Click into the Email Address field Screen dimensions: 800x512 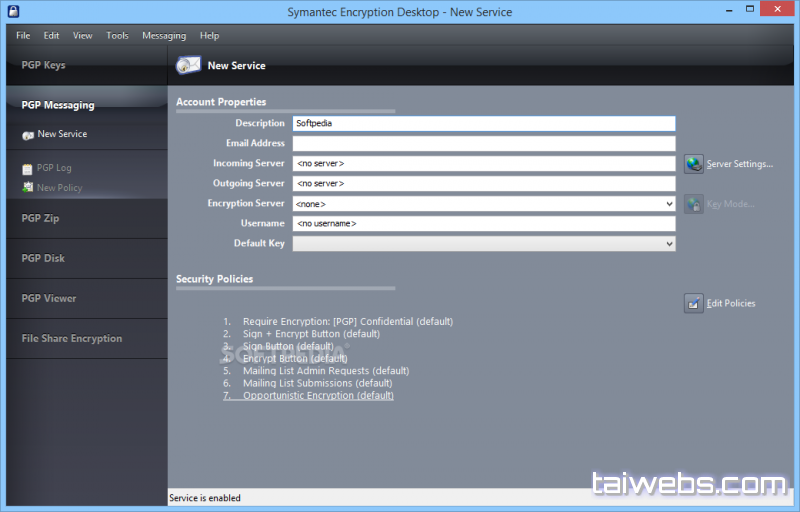[x=483, y=144]
